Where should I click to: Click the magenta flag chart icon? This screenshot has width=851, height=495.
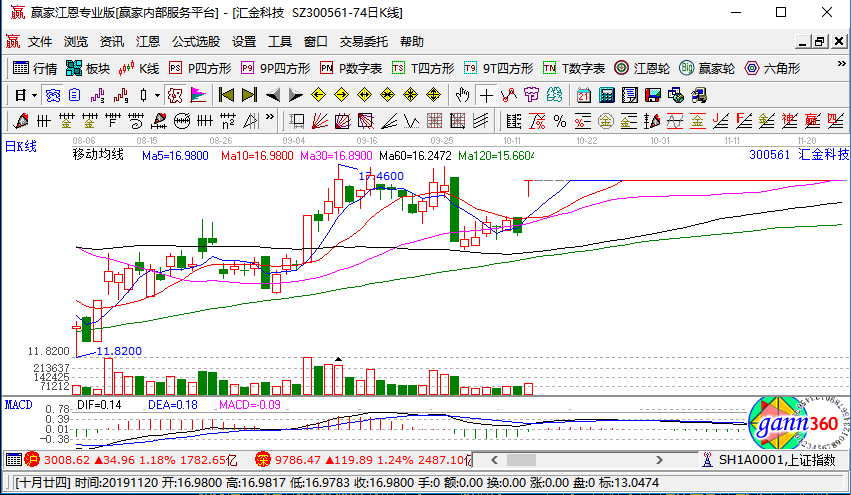[198, 96]
